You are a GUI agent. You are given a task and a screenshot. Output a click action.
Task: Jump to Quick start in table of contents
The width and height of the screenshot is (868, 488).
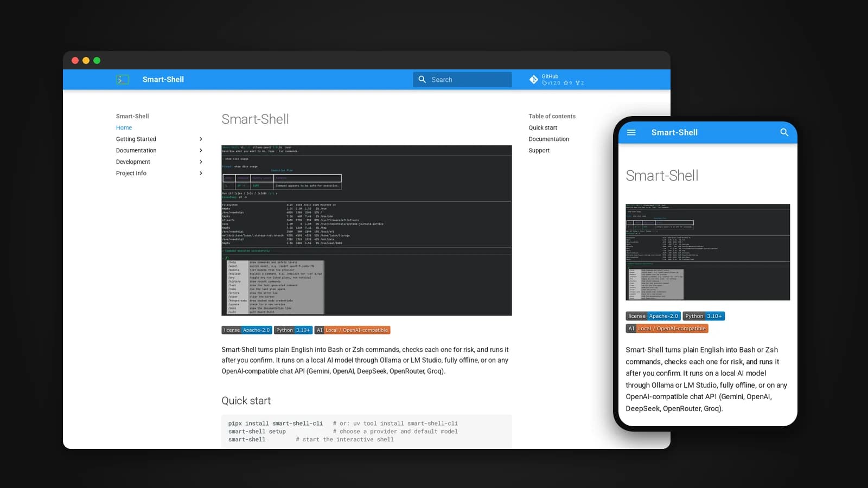coord(542,128)
